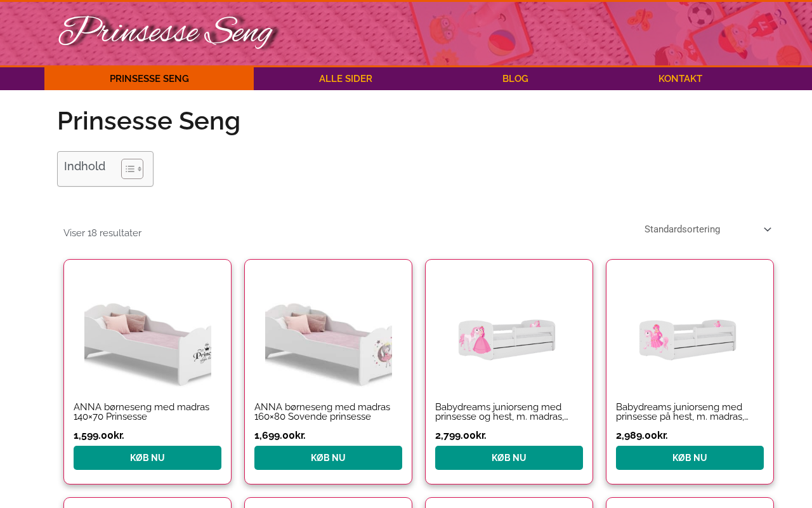The height and width of the screenshot is (508, 812).
Task: Click the Prinsesse Seng site logo
Action: [x=166, y=32]
